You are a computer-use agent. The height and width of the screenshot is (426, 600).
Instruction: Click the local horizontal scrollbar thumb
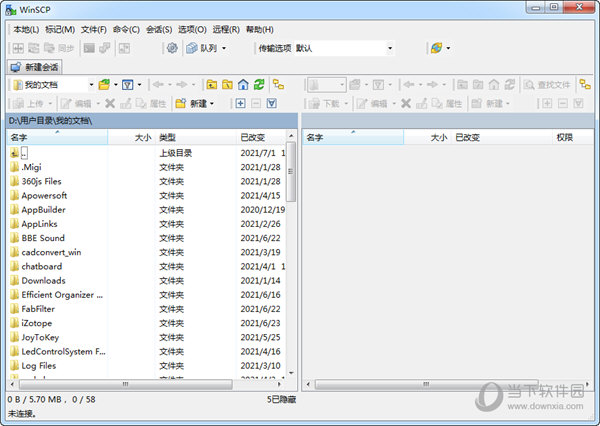click(x=126, y=384)
